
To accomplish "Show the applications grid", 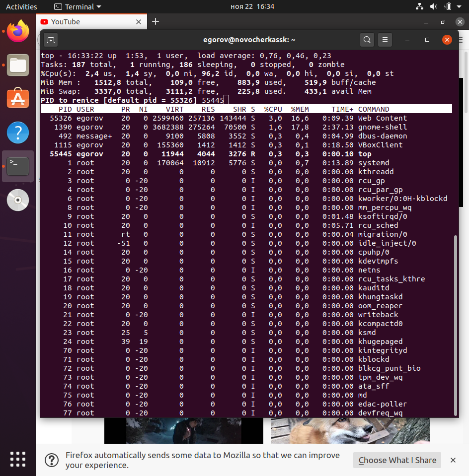I will pos(18,458).
